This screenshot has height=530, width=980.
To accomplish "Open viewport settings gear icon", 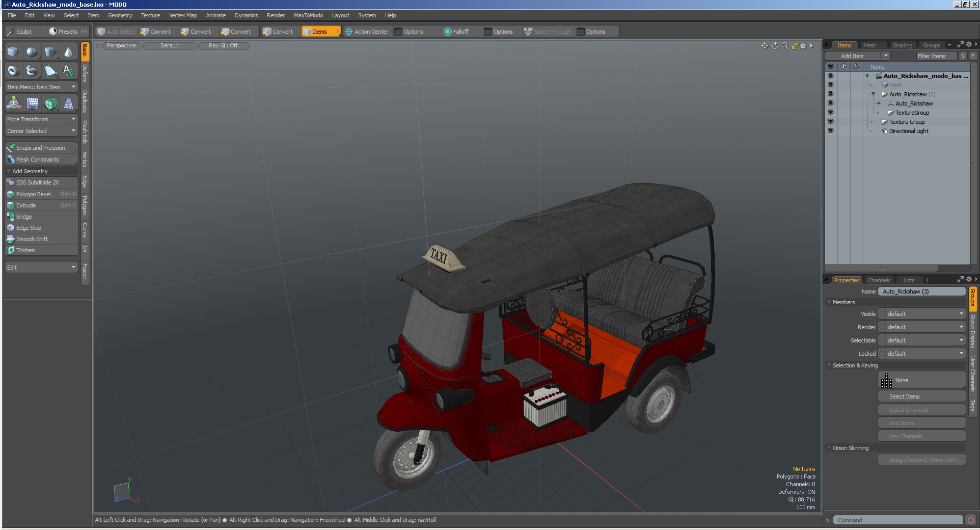I will click(x=803, y=46).
